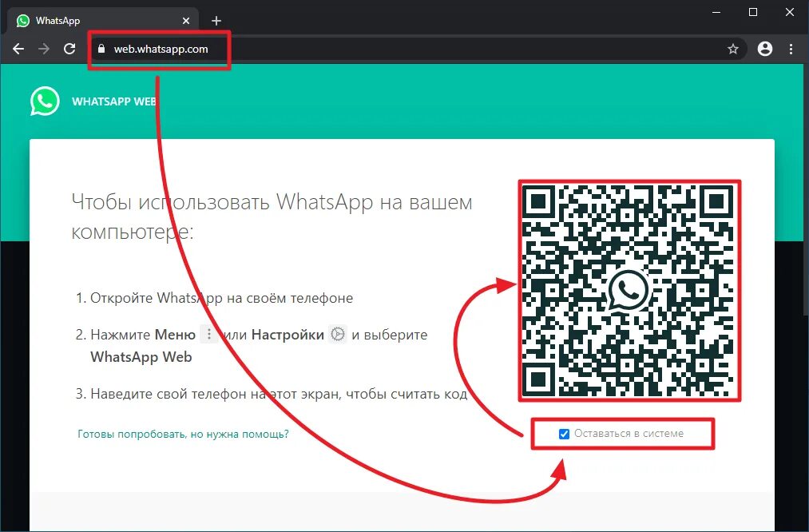Image resolution: width=809 pixels, height=532 pixels.
Task: Click the browser forward arrow
Action: [44, 49]
